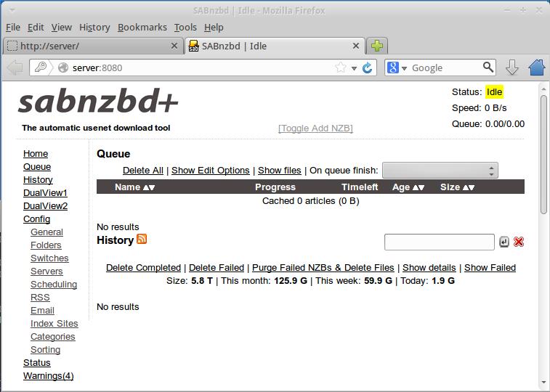Open Email config page
The image size is (550, 392).
pos(42,311)
